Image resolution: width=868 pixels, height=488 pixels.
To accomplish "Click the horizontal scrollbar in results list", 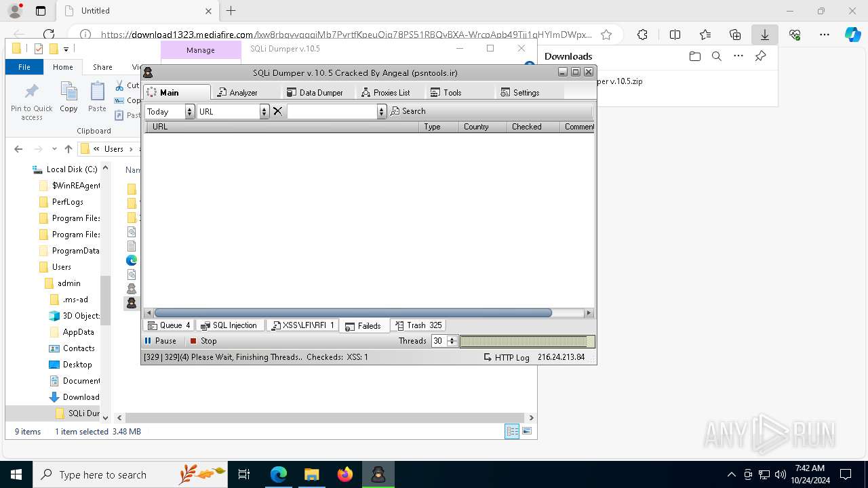I will 353,313.
